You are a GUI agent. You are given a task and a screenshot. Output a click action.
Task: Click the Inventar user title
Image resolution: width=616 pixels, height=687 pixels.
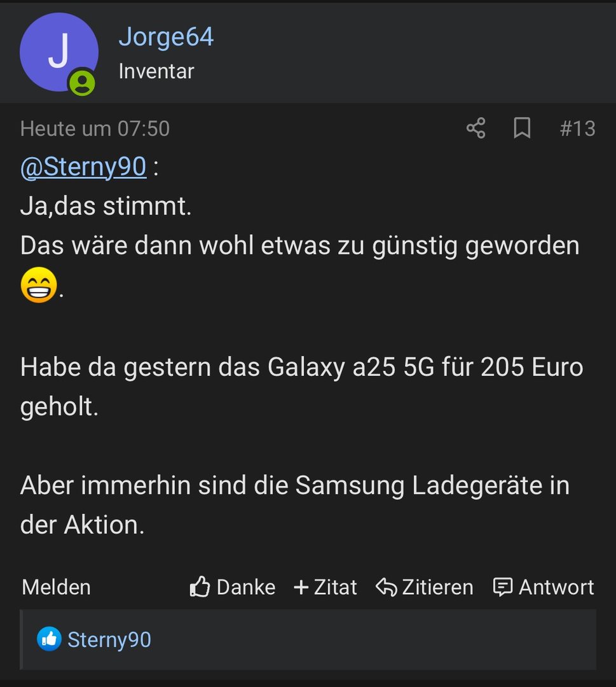coord(156,71)
